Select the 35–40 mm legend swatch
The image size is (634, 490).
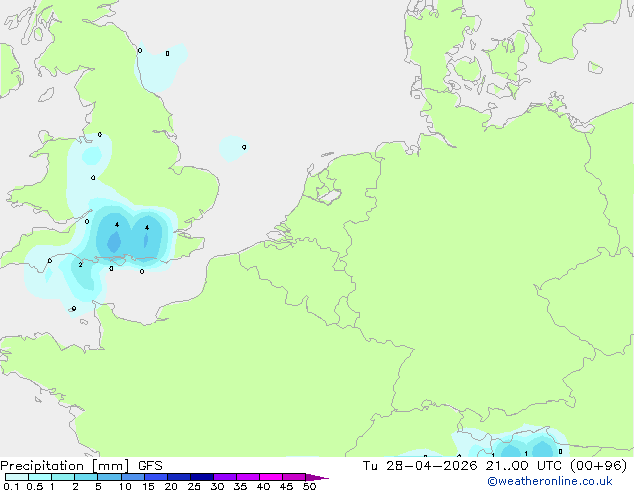[247, 477]
